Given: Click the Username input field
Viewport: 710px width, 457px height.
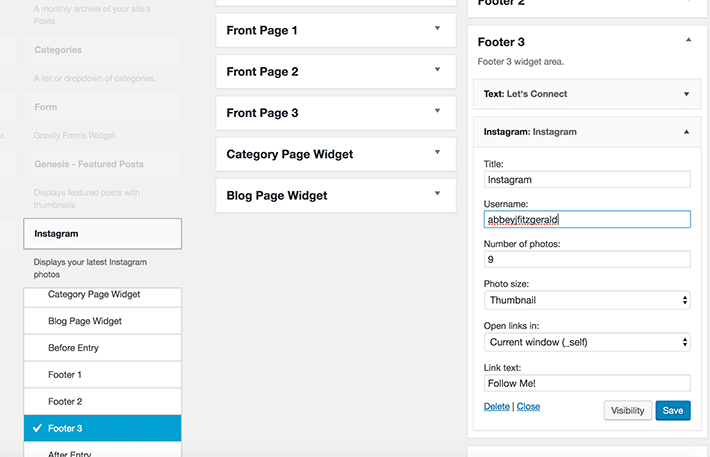Looking at the screenshot, I should click(x=587, y=219).
